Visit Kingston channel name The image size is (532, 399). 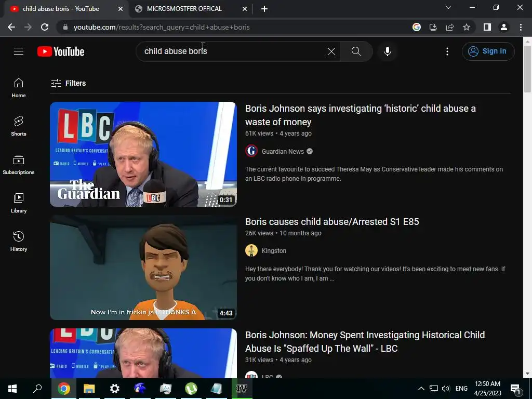point(274,251)
